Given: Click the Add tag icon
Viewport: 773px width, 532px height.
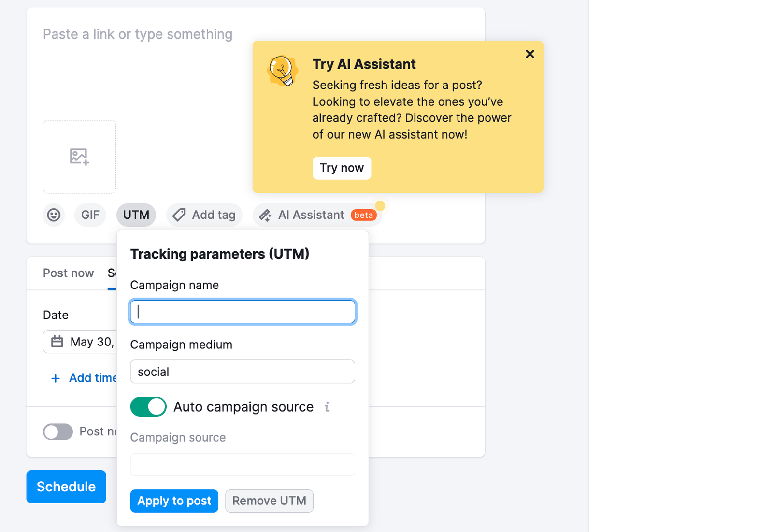Looking at the screenshot, I should coord(179,215).
